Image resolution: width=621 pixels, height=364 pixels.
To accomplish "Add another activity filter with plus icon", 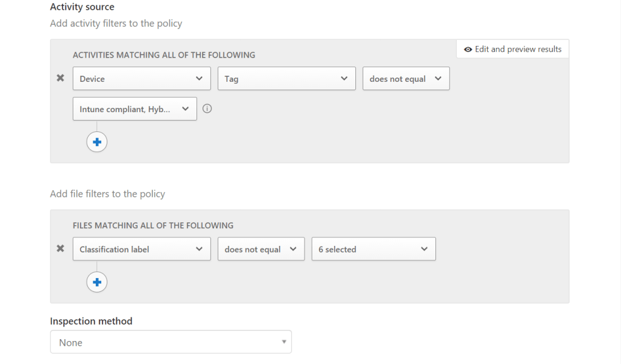I will pos(97,142).
